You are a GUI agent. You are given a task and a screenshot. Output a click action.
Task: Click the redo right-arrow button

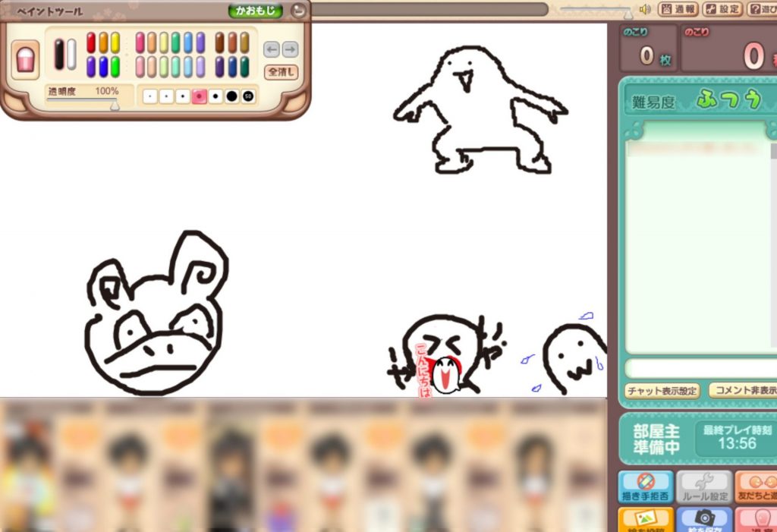(290, 49)
